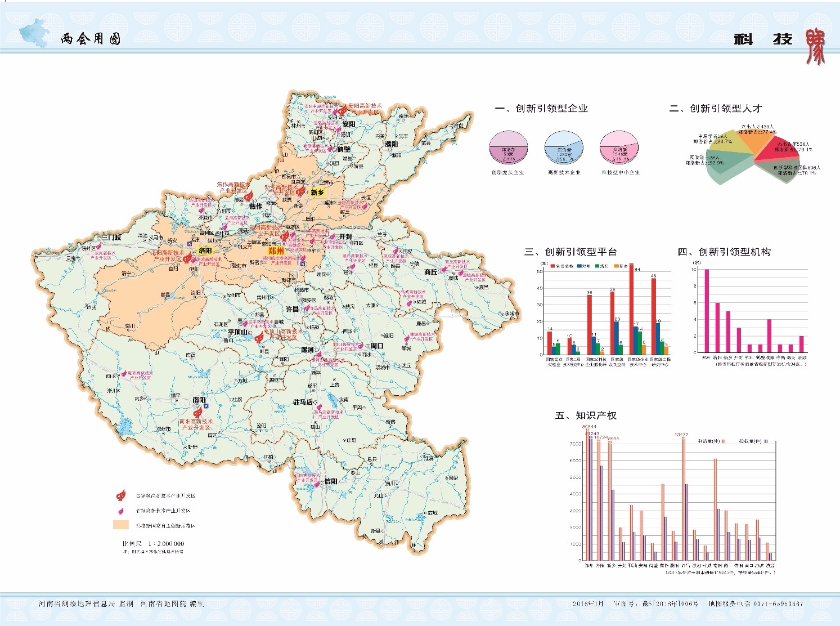The width and height of the screenshot is (840, 626).
Task: Click the 一、创新引领型企业 section heading
Action: (x=541, y=109)
